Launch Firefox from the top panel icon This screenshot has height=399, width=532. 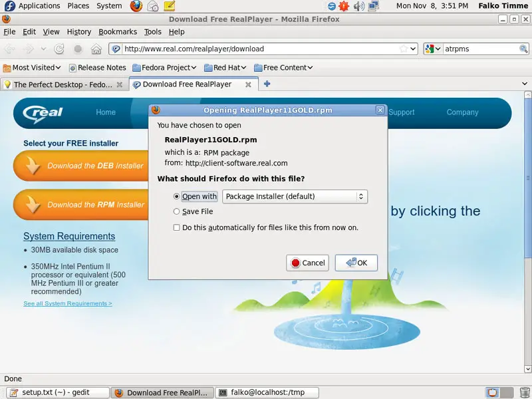[x=136, y=6]
